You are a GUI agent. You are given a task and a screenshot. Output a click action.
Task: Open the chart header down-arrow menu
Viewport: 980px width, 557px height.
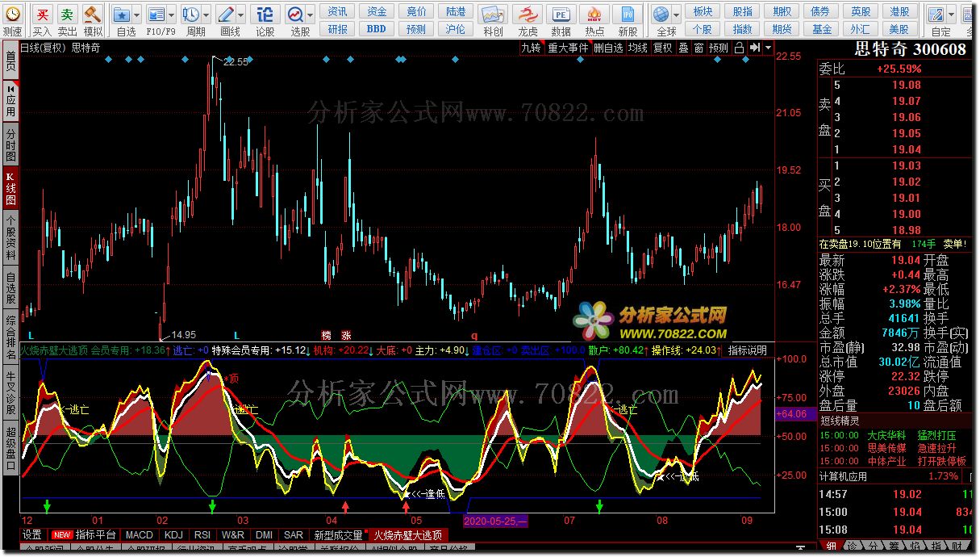[x=767, y=48]
